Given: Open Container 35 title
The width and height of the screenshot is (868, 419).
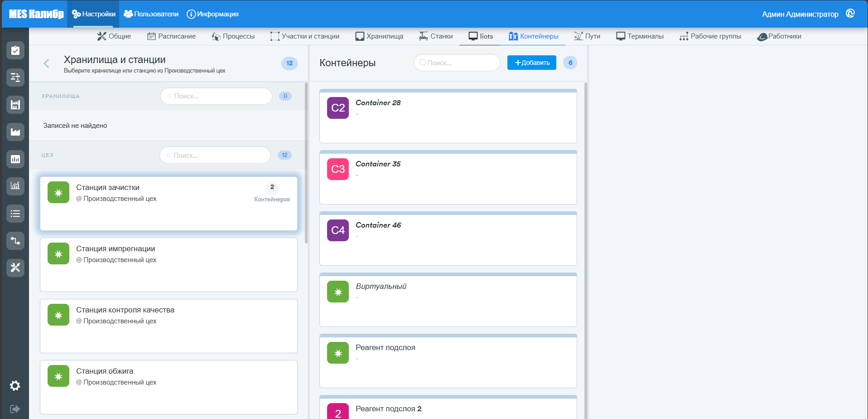Looking at the screenshot, I should [378, 164].
